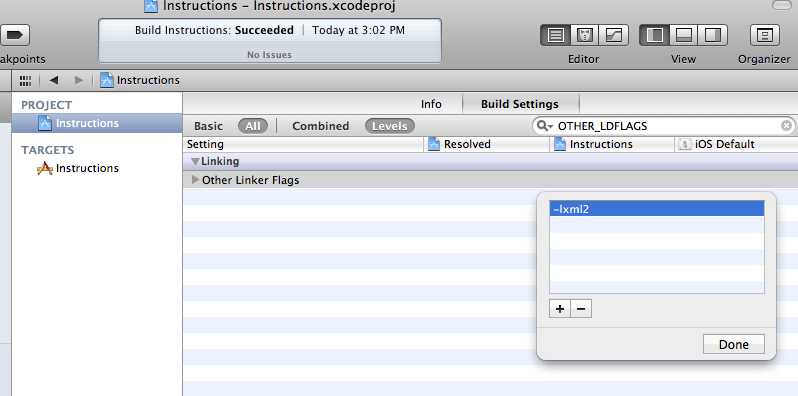798x396 pixels.
Task: Remove the selected flag with minus
Action: click(x=581, y=309)
